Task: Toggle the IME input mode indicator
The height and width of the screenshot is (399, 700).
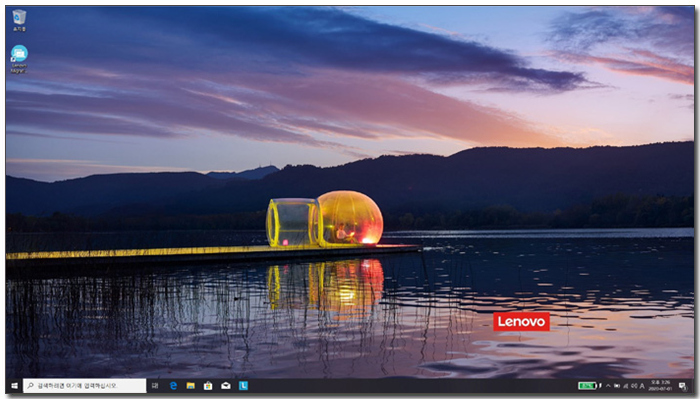Action: (x=642, y=386)
